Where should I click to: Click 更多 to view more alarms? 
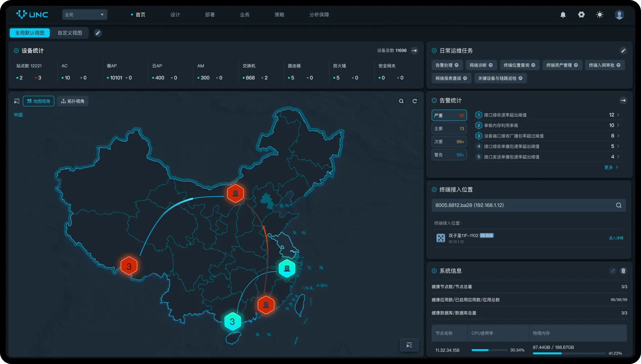(x=611, y=167)
